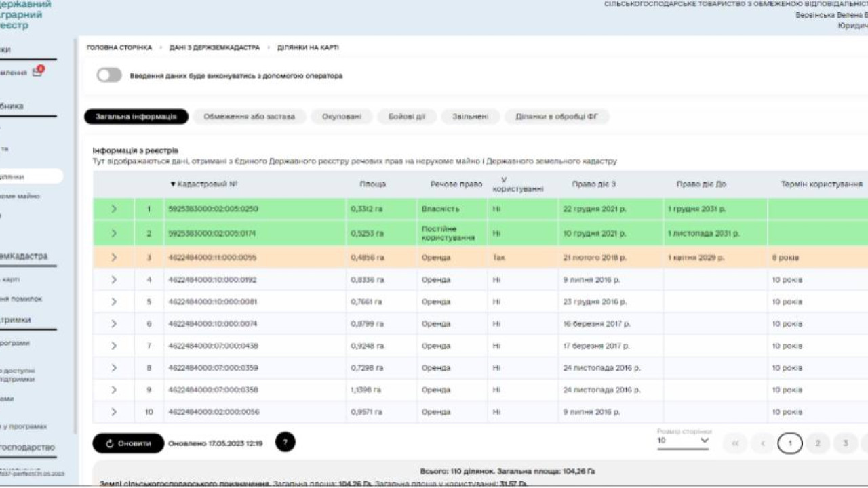Go to page 3 in pagination
The width and height of the screenshot is (868, 488).
click(x=846, y=443)
